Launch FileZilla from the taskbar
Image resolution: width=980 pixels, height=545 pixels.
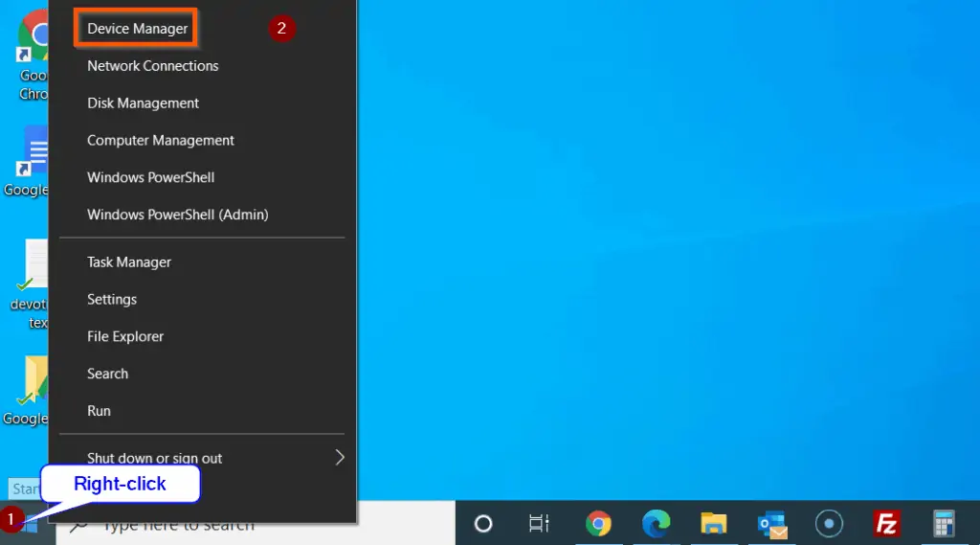click(886, 523)
